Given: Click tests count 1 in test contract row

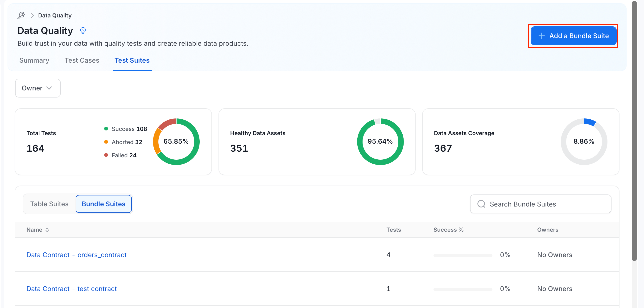Looking at the screenshot, I should coord(388,289).
